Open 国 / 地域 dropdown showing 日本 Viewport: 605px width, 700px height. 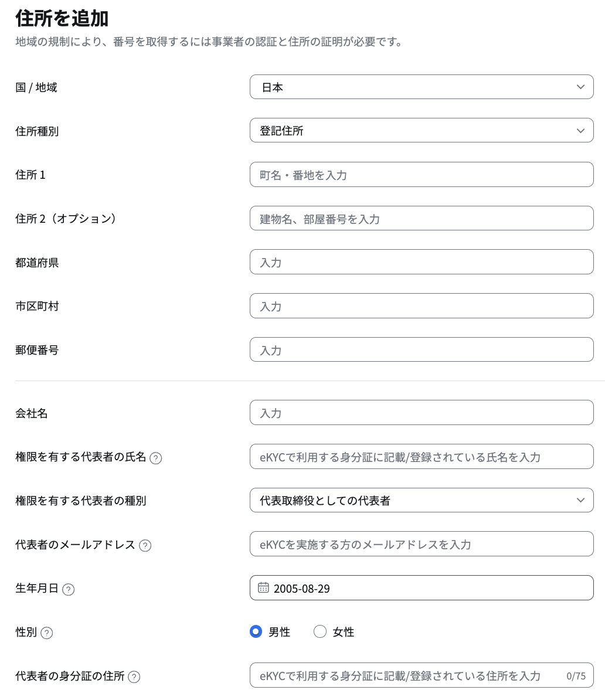click(x=422, y=87)
